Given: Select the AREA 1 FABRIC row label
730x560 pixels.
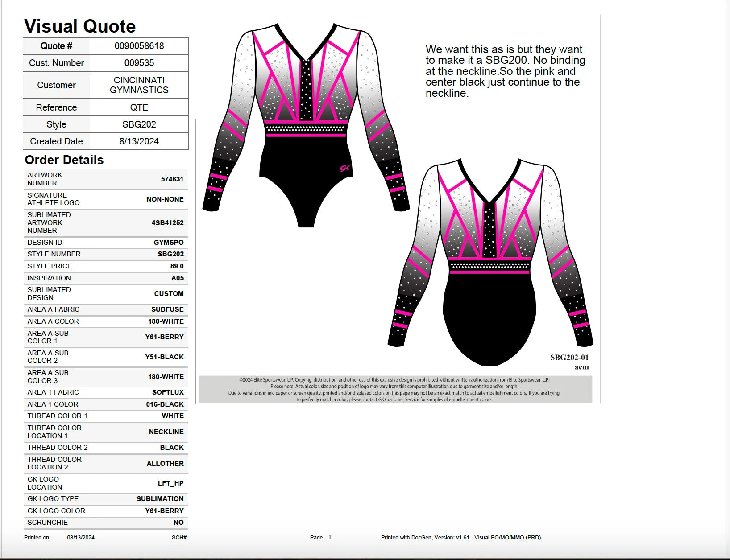Looking at the screenshot, I should (x=53, y=392).
